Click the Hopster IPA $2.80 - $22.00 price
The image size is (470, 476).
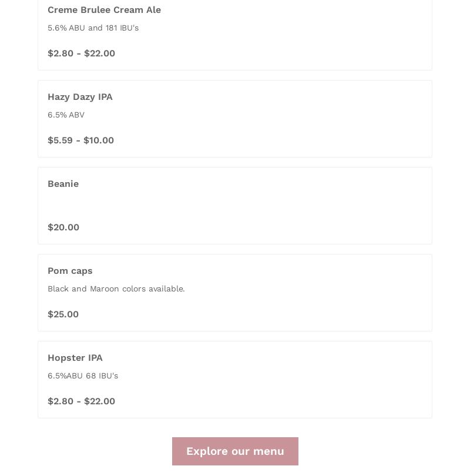(81, 401)
